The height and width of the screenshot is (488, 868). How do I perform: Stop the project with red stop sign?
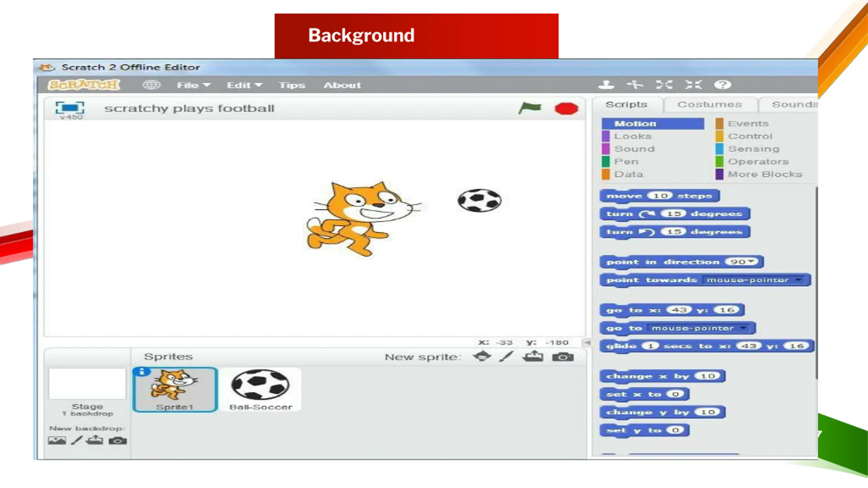pyautogui.click(x=566, y=109)
